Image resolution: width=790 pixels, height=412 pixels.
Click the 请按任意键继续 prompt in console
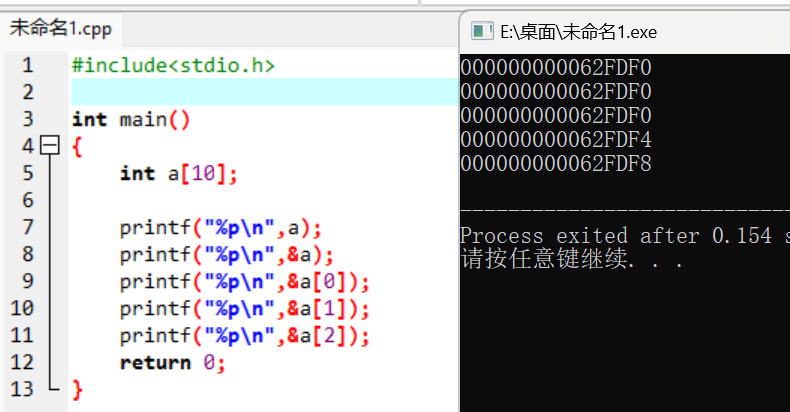point(572,259)
